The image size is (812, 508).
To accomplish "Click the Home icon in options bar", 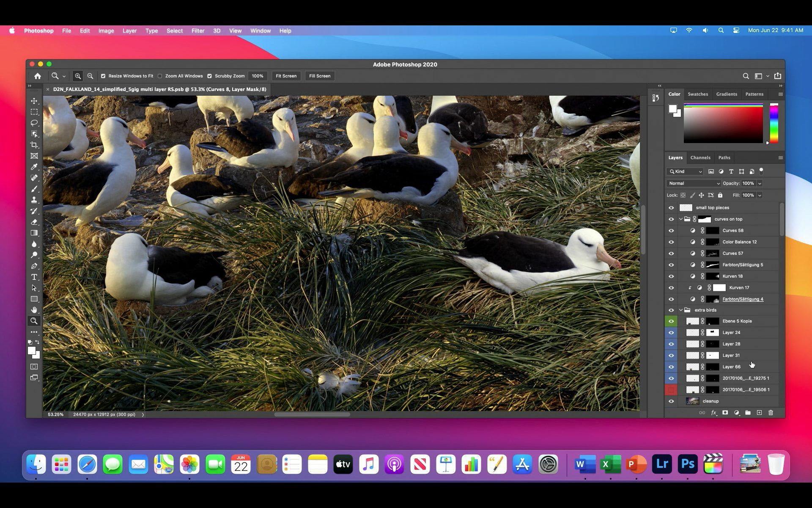I will (x=38, y=76).
